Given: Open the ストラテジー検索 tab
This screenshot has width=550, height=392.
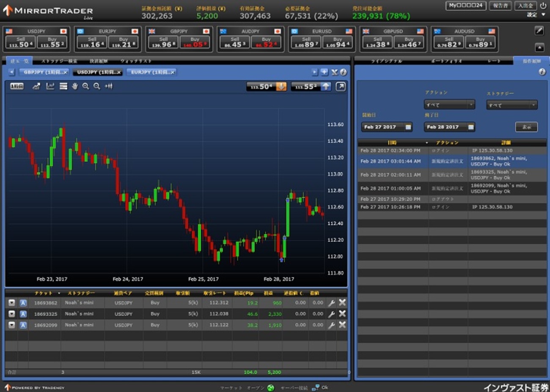Looking at the screenshot, I should (59, 61).
